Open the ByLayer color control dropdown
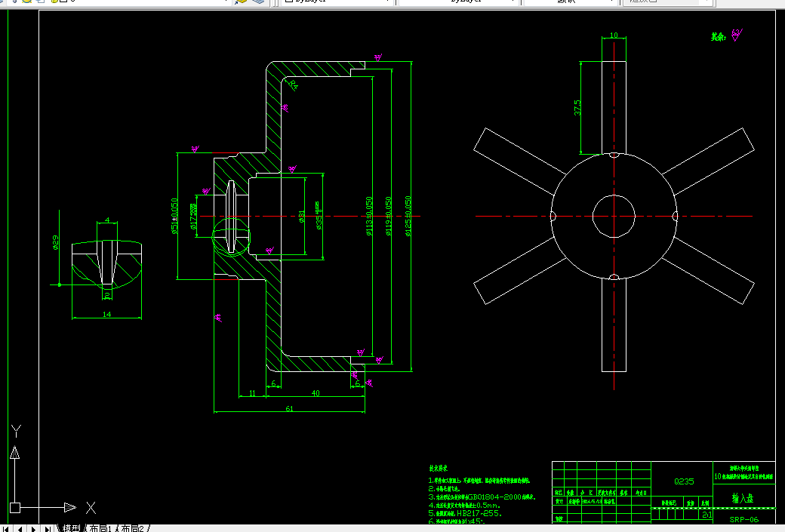The height and width of the screenshot is (532, 785). (335, 2)
